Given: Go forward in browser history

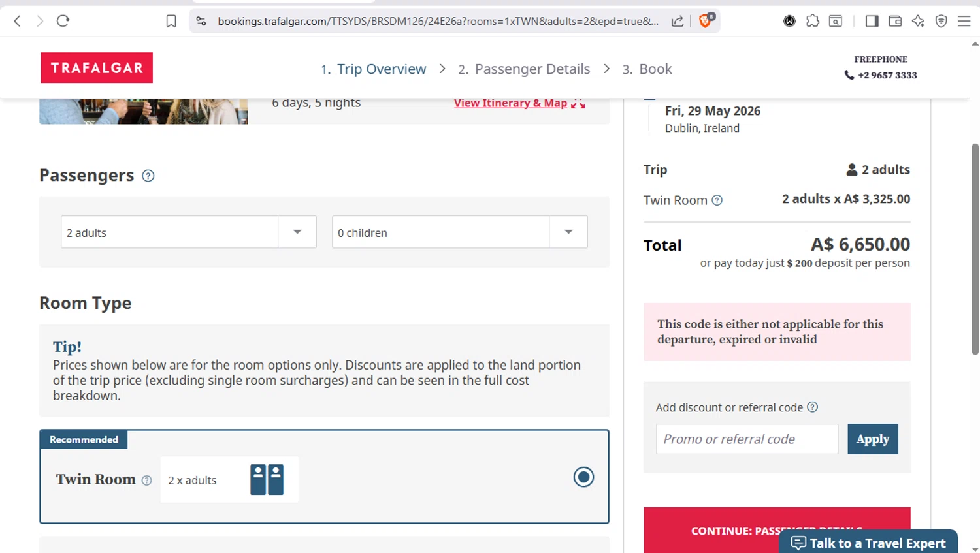Looking at the screenshot, I should (40, 21).
